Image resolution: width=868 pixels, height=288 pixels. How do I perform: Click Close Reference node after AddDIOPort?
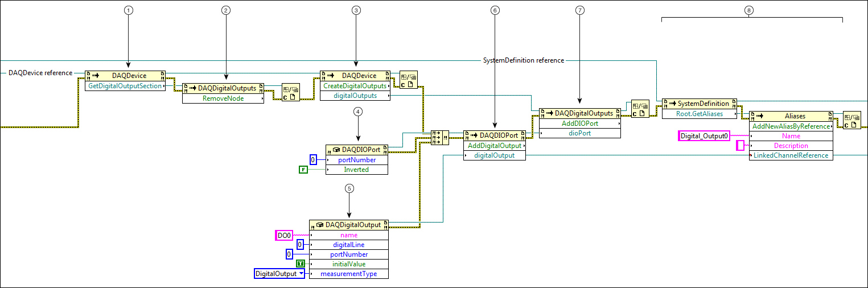click(640, 108)
